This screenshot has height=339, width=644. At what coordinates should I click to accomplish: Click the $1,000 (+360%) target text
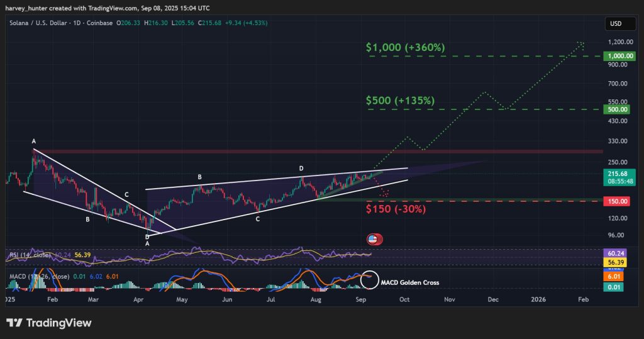pos(405,47)
